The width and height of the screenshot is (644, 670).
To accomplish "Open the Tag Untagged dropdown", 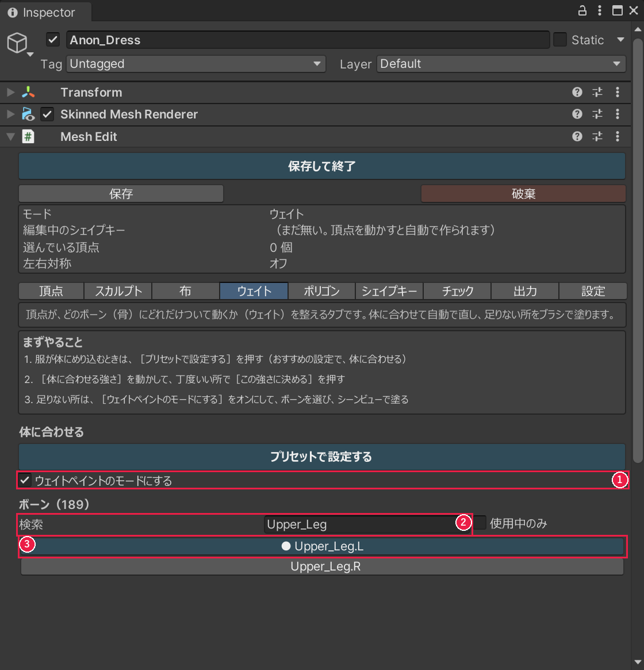I will pos(195,64).
